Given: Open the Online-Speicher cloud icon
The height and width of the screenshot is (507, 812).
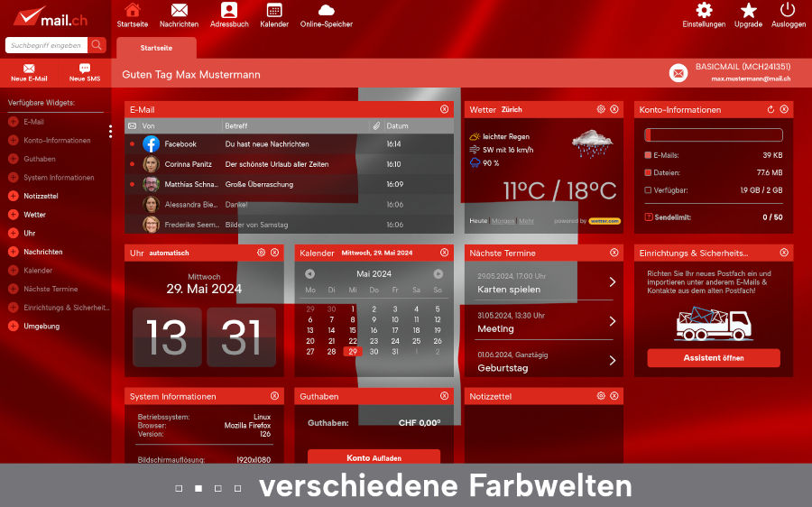Looking at the screenshot, I should point(326,11).
